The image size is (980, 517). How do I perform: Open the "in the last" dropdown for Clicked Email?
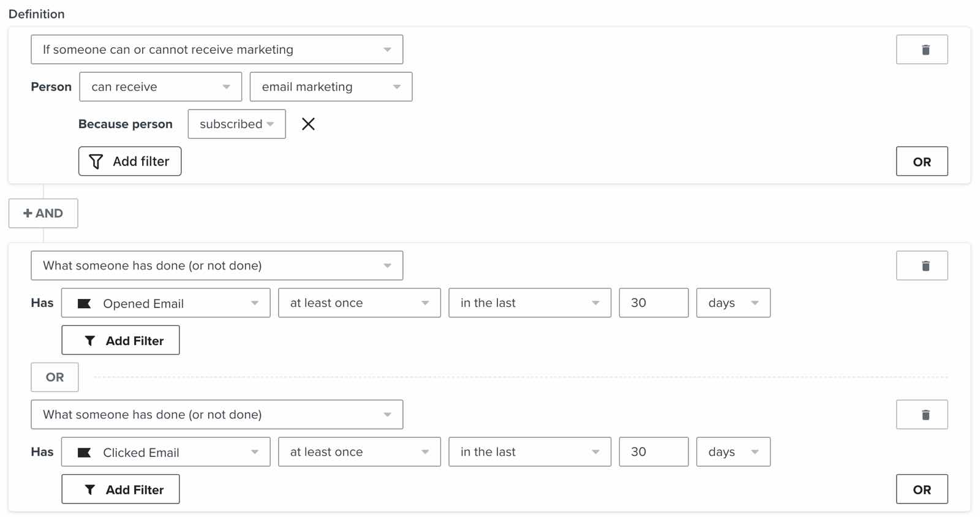point(529,452)
